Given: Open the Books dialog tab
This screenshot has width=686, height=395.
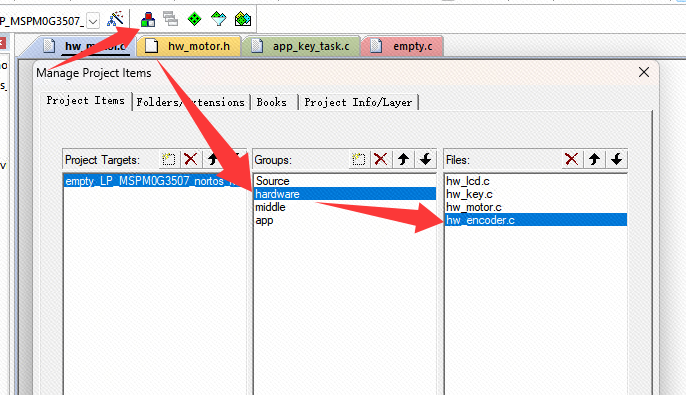Looking at the screenshot, I should pyautogui.click(x=272, y=102).
